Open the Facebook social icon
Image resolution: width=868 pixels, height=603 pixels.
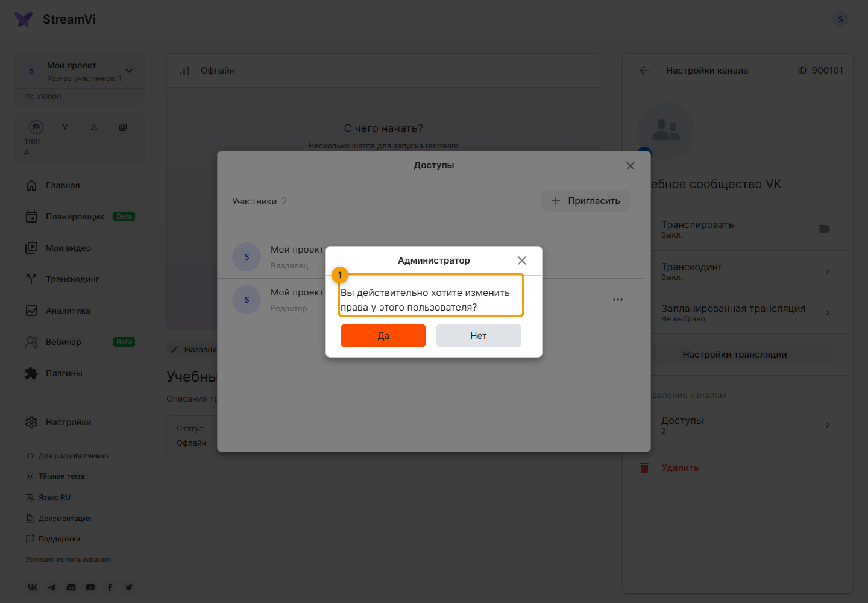(110, 587)
